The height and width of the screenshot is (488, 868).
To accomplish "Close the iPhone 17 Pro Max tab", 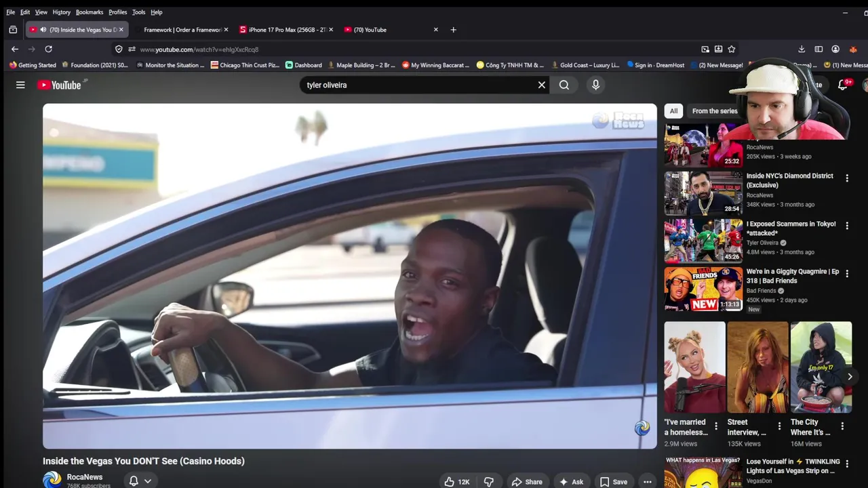I will coord(331,30).
